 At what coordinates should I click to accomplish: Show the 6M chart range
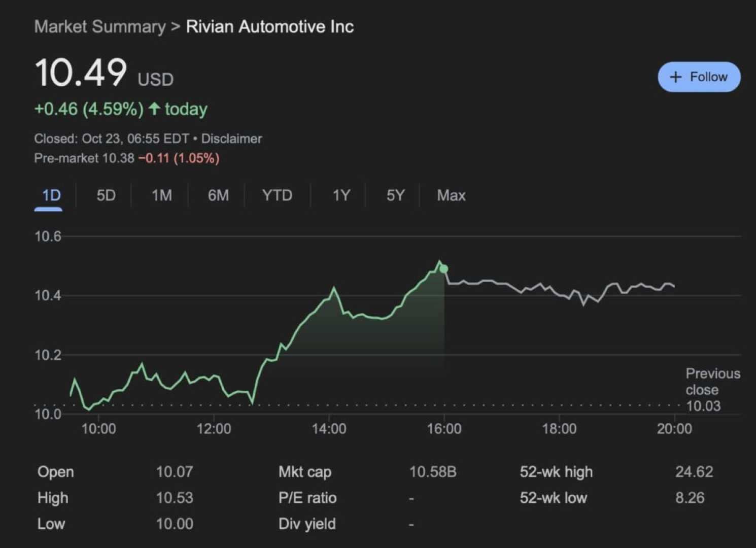coord(218,195)
